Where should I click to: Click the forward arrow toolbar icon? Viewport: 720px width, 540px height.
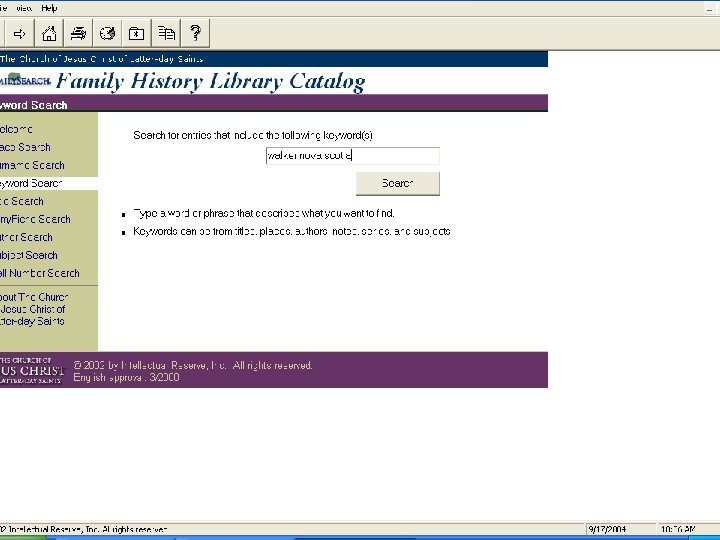pos(19,34)
